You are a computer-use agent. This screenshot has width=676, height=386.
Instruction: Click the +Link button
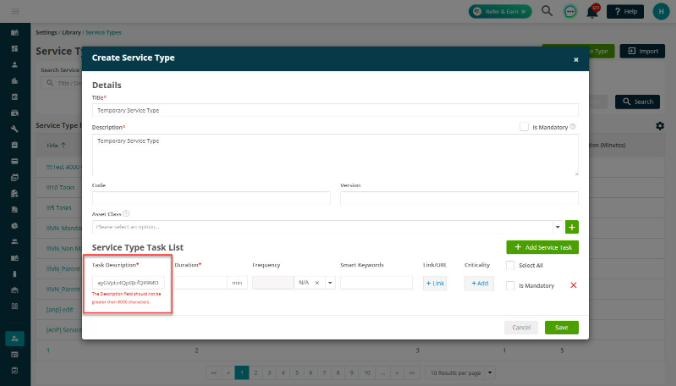435,283
